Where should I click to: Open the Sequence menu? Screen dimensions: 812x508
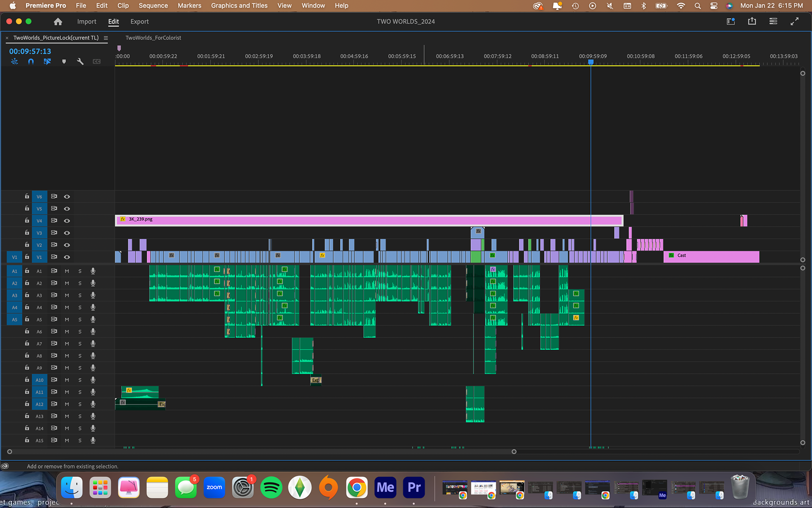pos(153,6)
